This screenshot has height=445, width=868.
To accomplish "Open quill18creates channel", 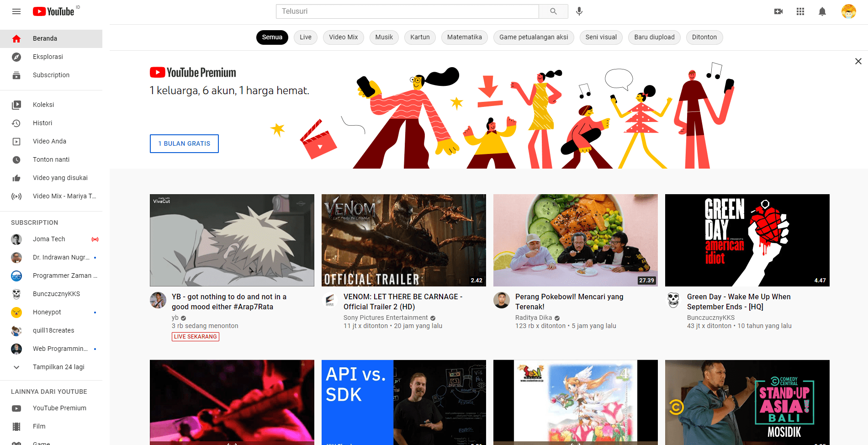I will pos(51,330).
